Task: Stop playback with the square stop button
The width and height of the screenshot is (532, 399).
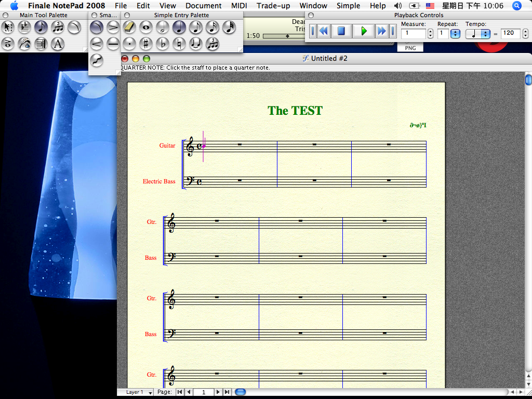Action: pos(341,31)
